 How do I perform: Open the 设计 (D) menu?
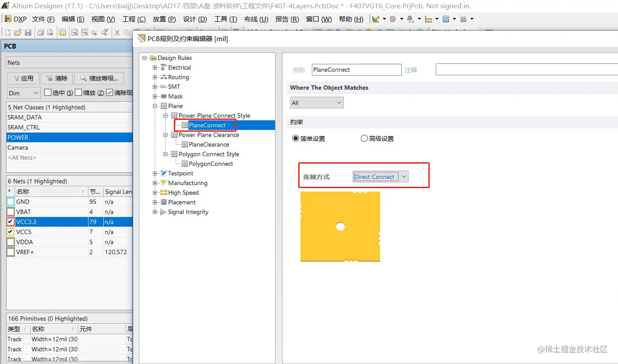(195, 19)
